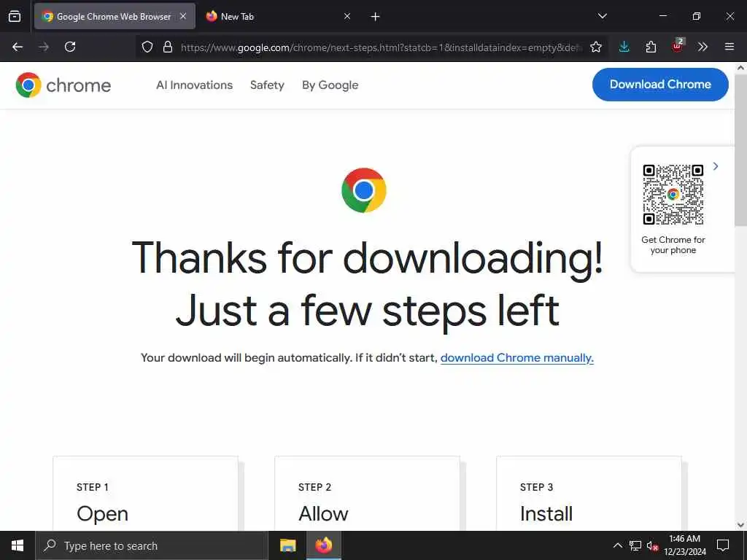The height and width of the screenshot is (560, 747).
Task: Switch to the Google Chrome Web Browser tab
Action: click(115, 16)
